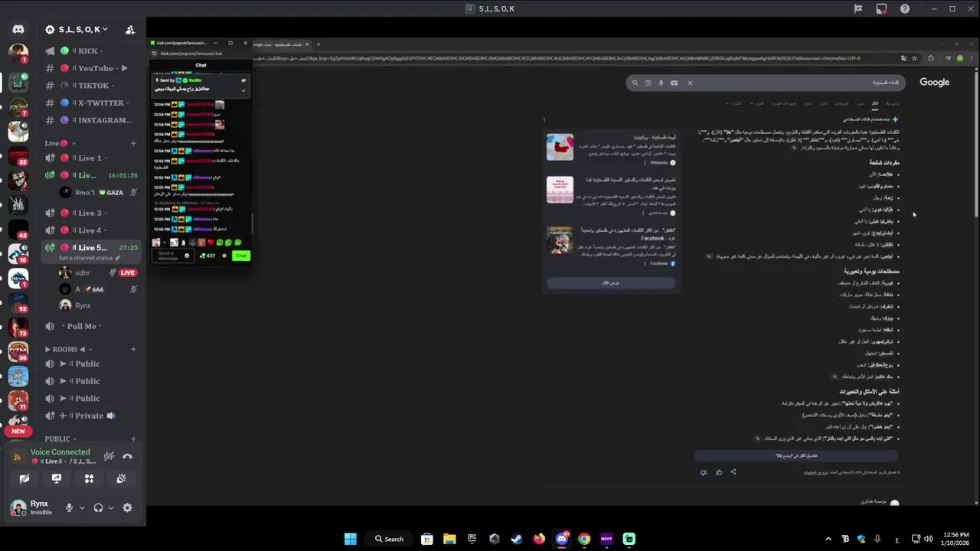Join the Private voice channel

tap(92, 416)
